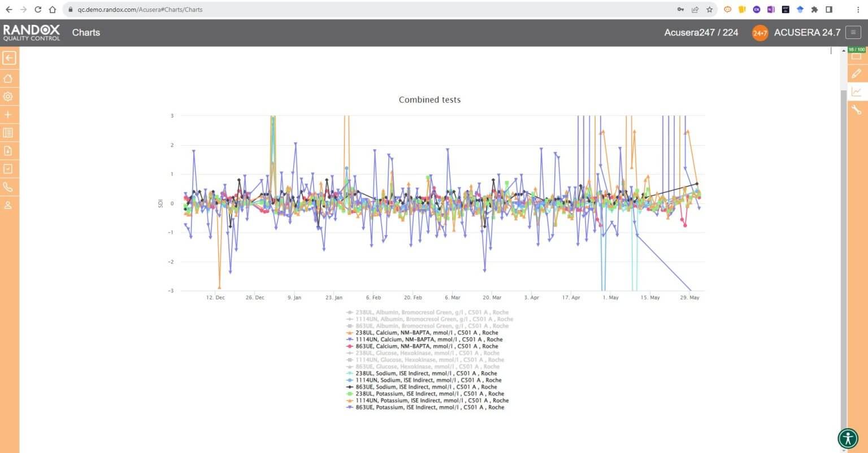
Task: Open Settings via the gear icon
Action: [x=8, y=96]
